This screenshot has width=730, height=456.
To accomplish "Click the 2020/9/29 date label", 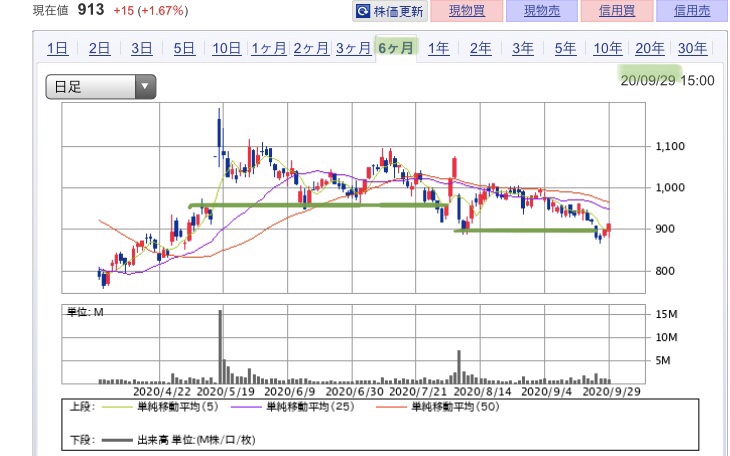I will pos(611,391).
